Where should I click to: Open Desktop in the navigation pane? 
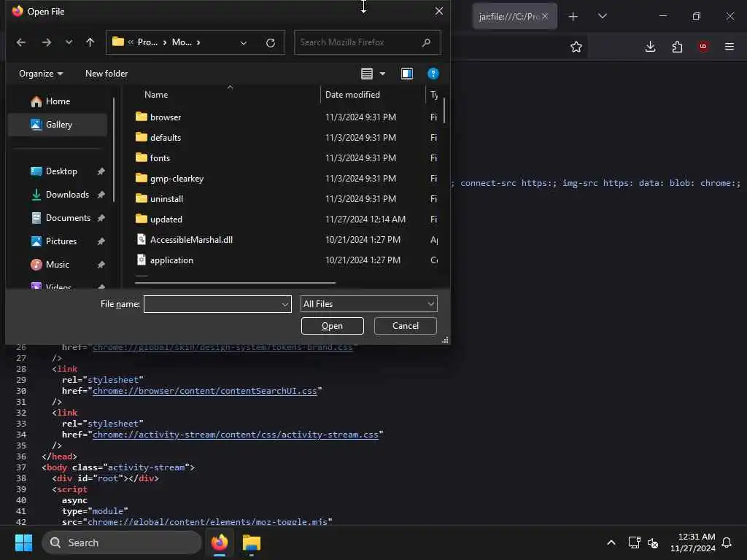tap(60, 171)
